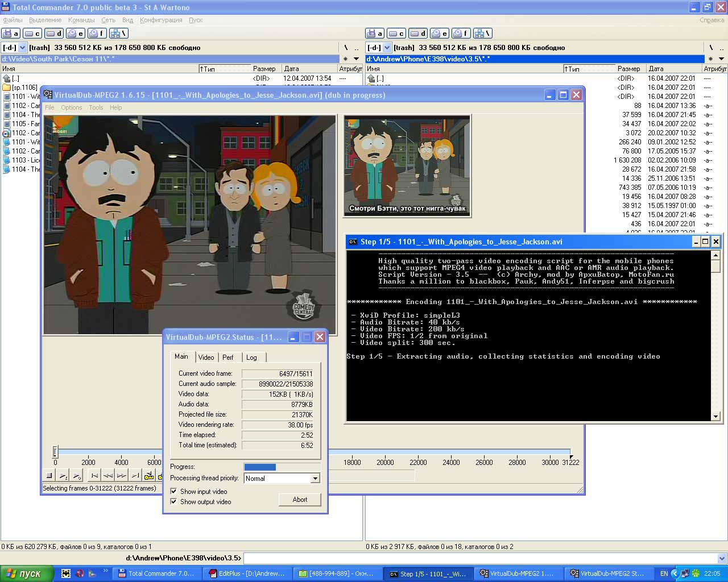Image resolution: width=728 pixels, height=582 pixels.
Task: Switch to Perf tab in status dialog
Action: pos(227,357)
